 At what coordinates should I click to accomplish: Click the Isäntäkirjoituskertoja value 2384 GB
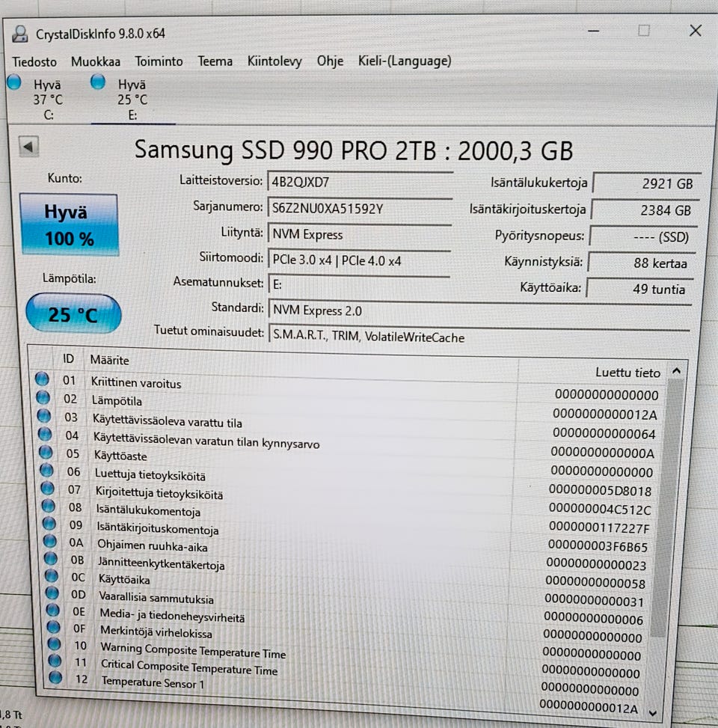(645, 209)
